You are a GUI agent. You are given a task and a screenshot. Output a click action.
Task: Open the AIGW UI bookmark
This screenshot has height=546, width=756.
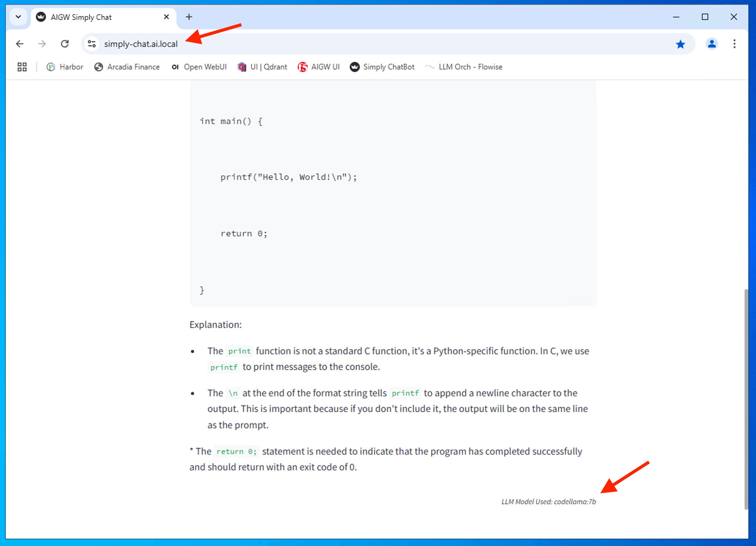(319, 67)
